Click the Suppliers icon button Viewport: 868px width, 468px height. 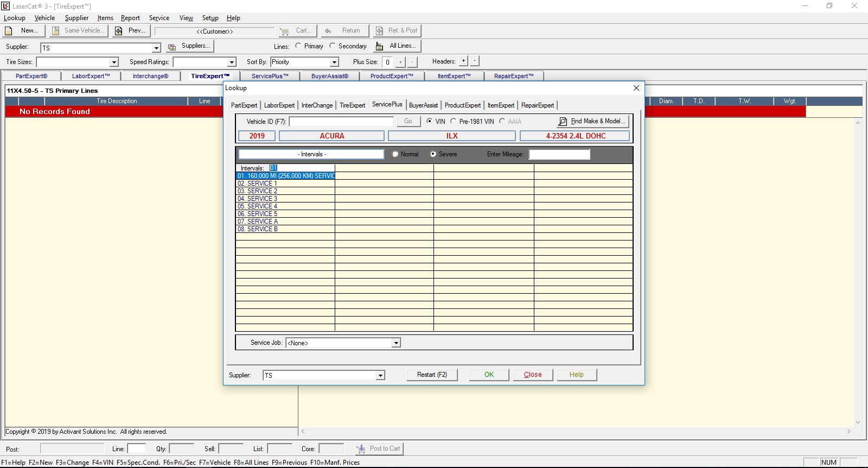[x=172, y=47]
